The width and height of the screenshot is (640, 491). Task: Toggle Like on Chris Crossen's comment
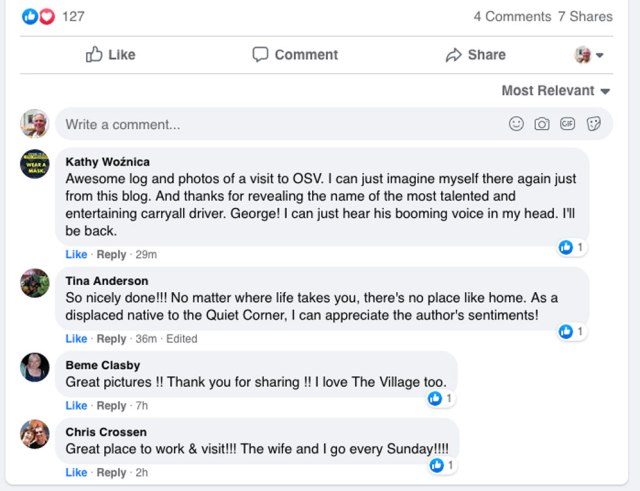point(76,472)
